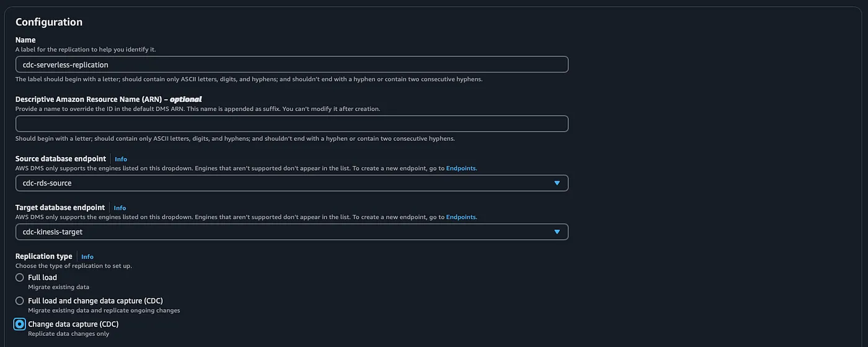Screen dimensions: 868x347
Task: Click the Name field containing cdc-serverless-replication
Action: click(291, 65)
